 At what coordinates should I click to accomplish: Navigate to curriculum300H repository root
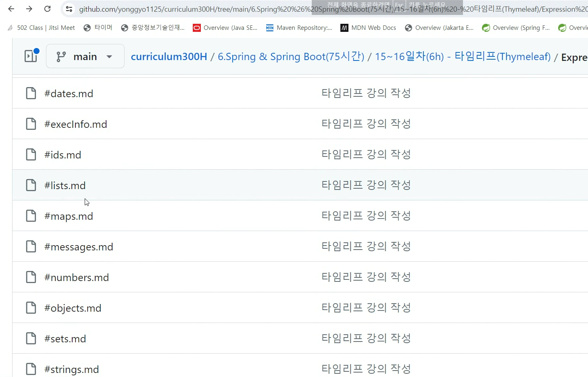click(169, 56)
